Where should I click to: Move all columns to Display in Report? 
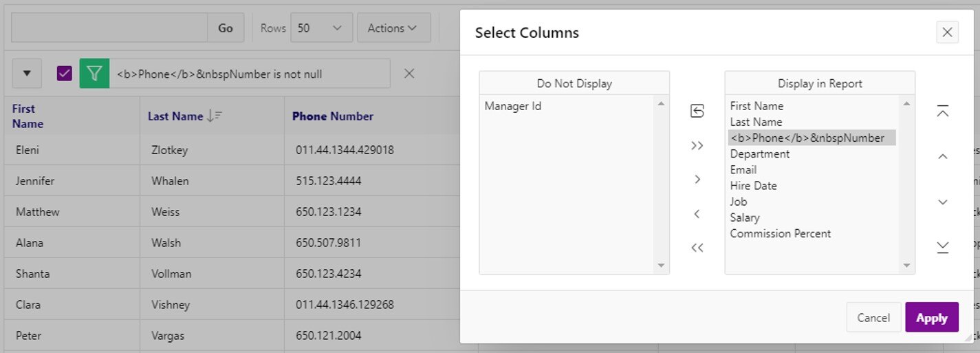click(697, 146)
